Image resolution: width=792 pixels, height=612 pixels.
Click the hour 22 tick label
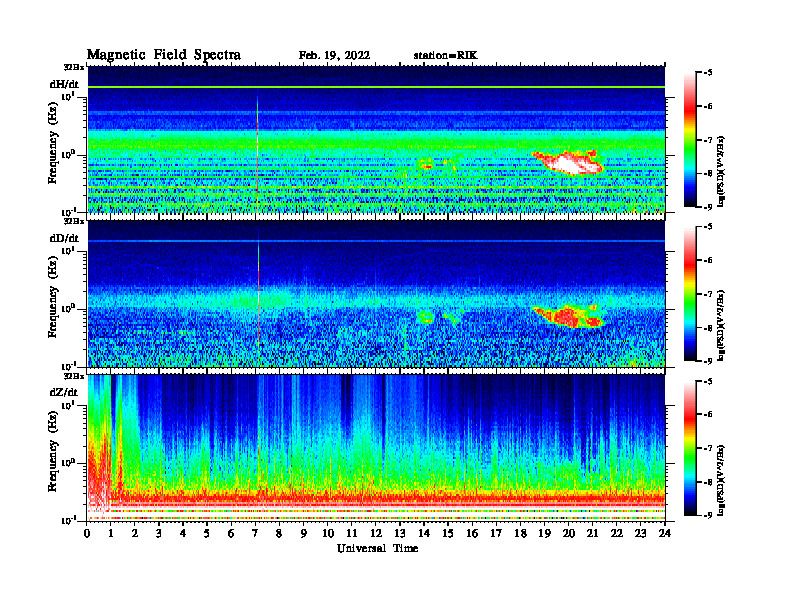coord(616,534)
